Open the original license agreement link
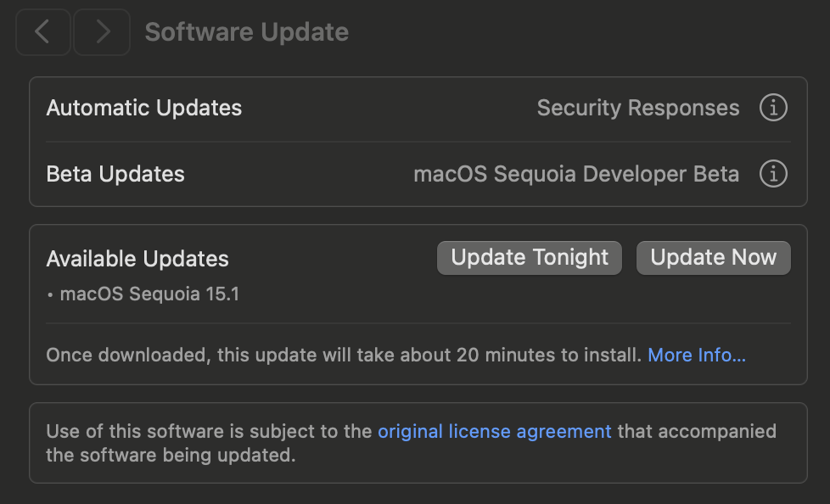The image size is (830, 504). [494, 431]
